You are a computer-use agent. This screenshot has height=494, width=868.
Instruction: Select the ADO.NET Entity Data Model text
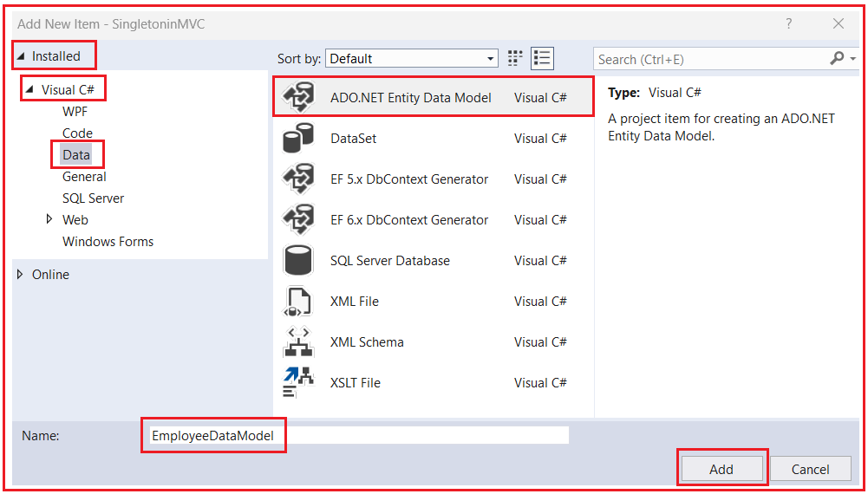point(411,98)
